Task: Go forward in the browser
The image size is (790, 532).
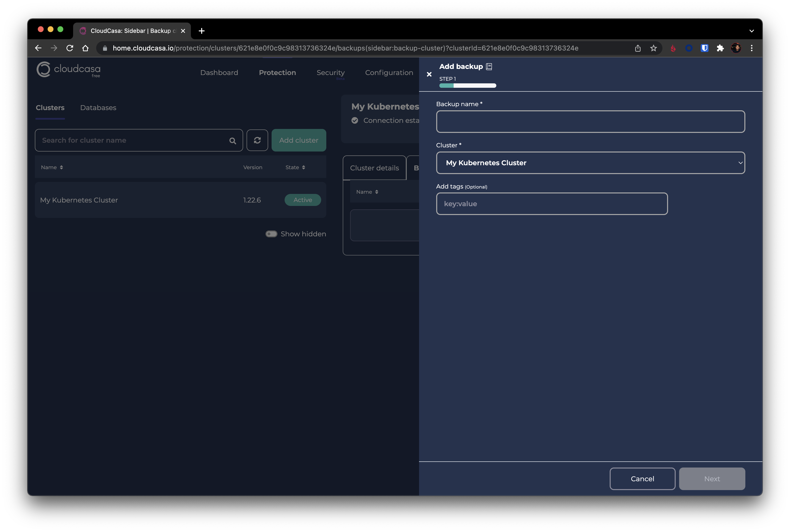Action: point(54,48)
